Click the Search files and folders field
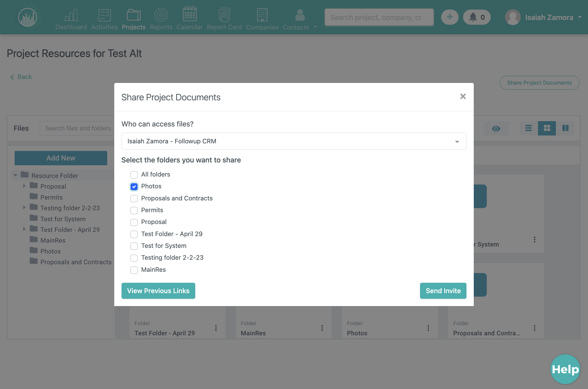The width and height of the screenshot is (588, 389). tap(77, 128)
